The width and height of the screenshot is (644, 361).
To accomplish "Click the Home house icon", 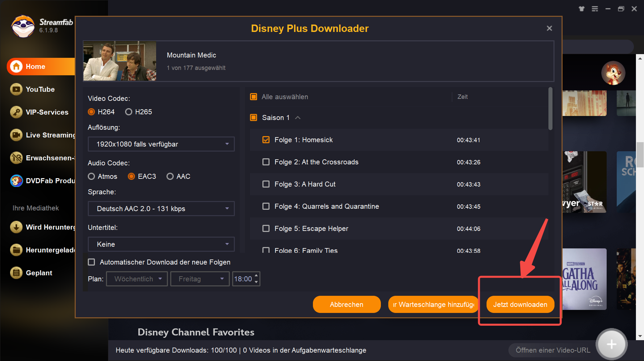I will coord(16,67).
